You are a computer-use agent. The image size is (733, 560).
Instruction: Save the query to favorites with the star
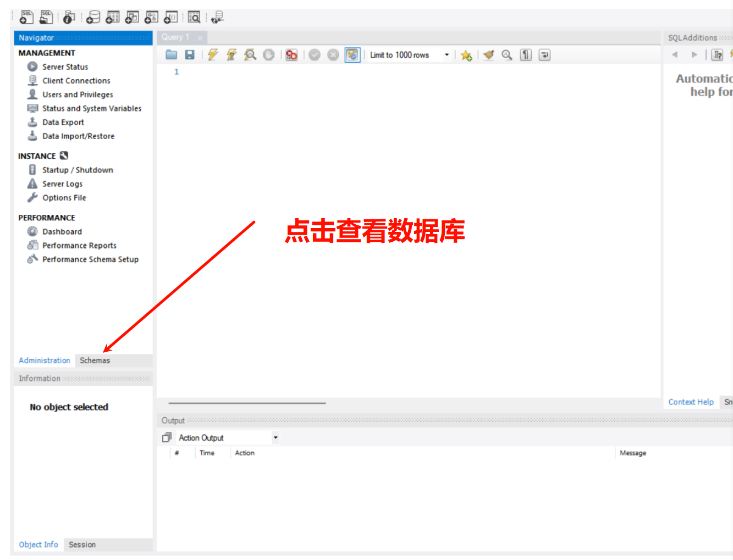tap(466, 55)
